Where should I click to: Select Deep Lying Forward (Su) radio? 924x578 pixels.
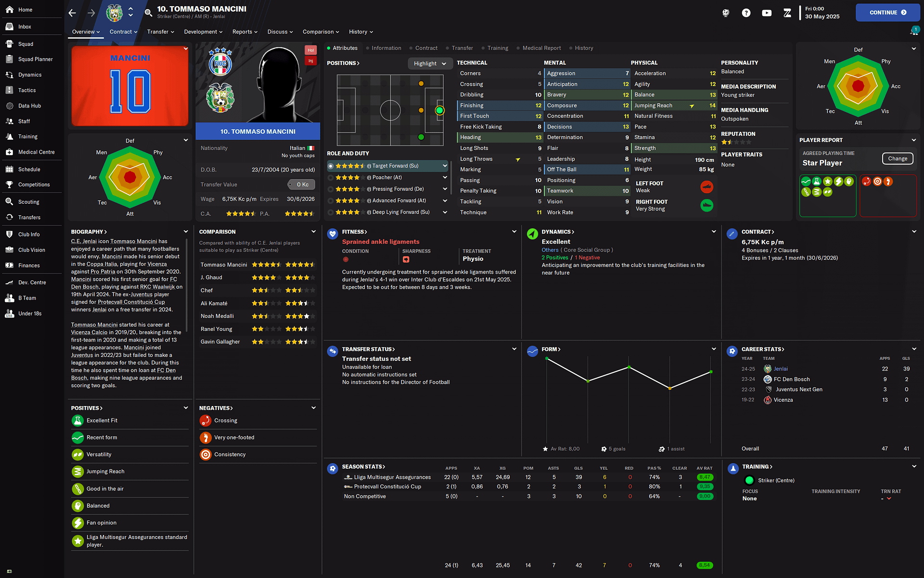pos(331,212)
